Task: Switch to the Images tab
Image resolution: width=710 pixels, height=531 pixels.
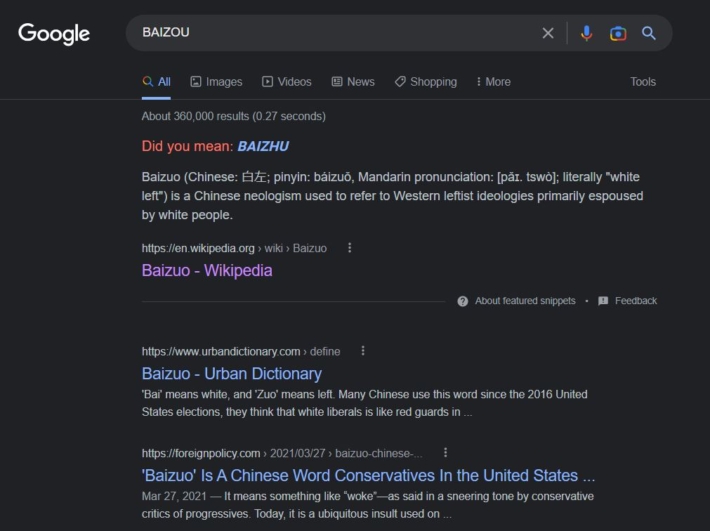Action: (x=216, y=82)
